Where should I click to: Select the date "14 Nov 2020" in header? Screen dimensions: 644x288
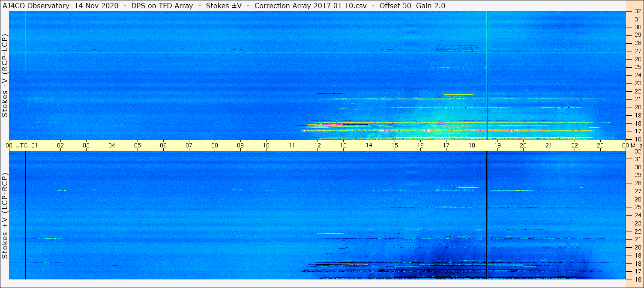pyautogui.click(x=96, y=6)
